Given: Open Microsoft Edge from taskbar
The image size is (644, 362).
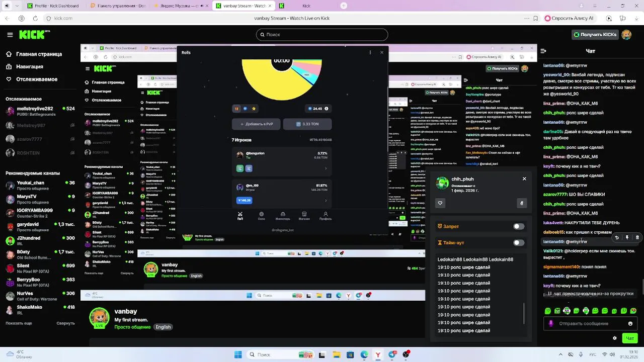Looking at the screenshot, I should click(364, 354).
